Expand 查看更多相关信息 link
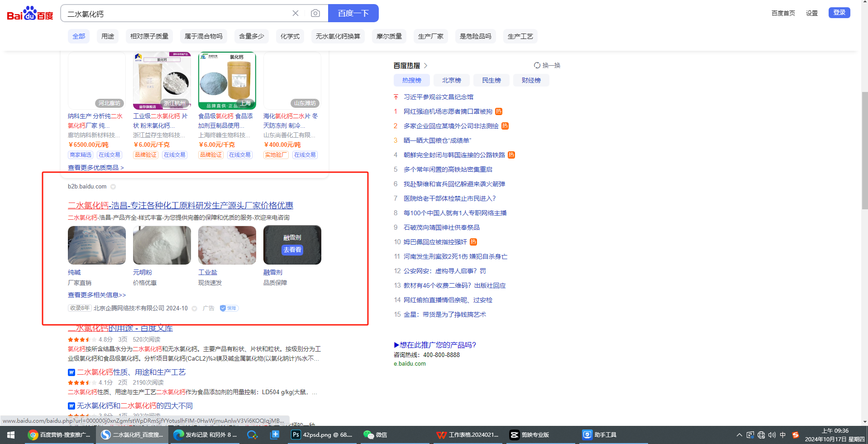 coord(97,295)
